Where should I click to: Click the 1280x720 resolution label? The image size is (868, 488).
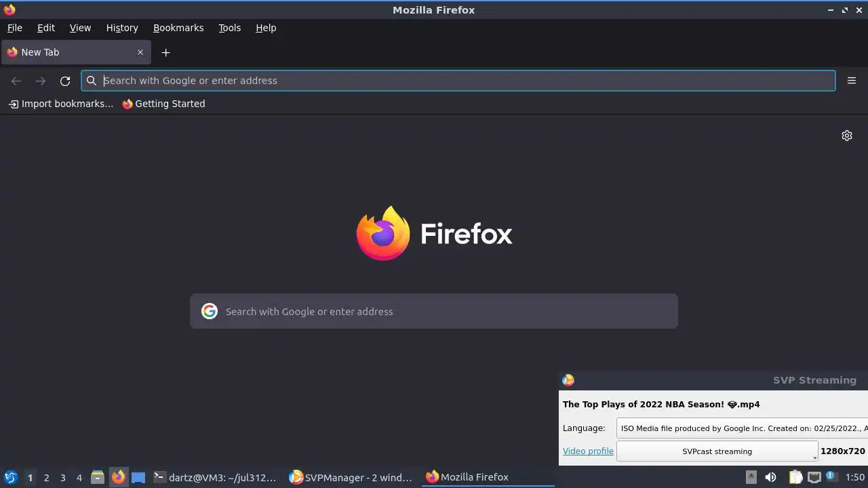coord(843,451)
